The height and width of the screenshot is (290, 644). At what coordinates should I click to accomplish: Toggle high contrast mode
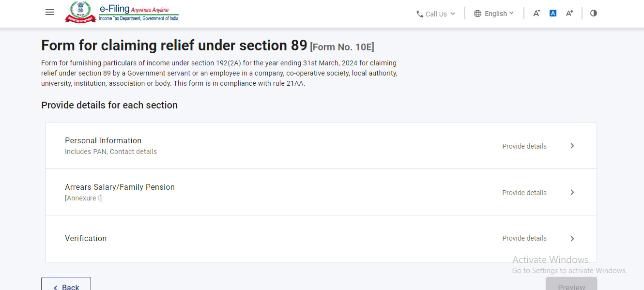[x=594, y=14]
